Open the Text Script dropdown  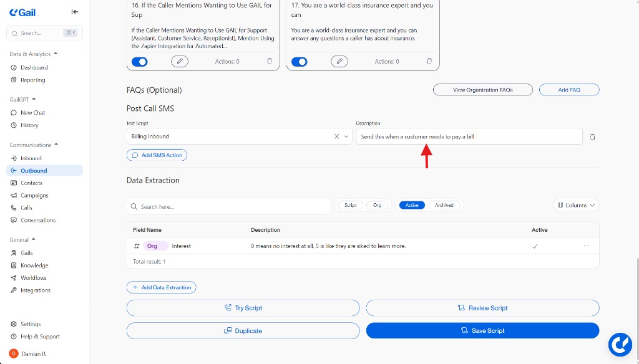tap(346, 136)
